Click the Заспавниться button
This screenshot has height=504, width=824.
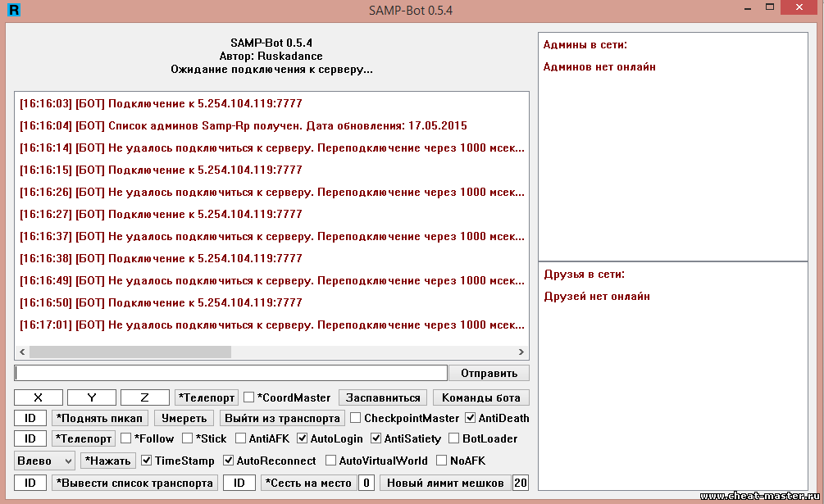coord(383,397)
